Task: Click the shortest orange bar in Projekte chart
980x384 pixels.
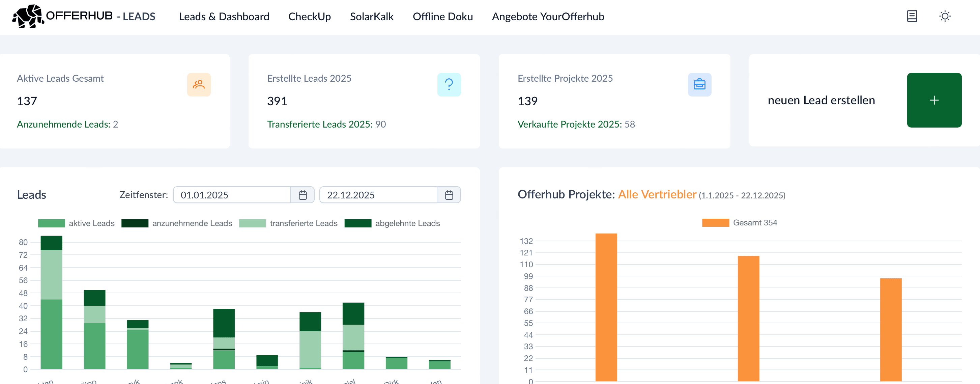Action: pyautogui.click(x=891, y=330)
